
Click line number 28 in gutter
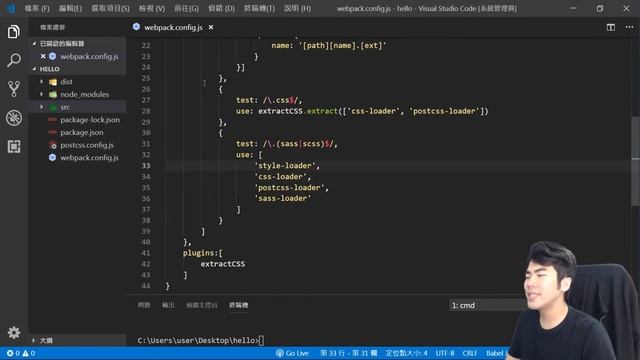(x=146, y=111)
